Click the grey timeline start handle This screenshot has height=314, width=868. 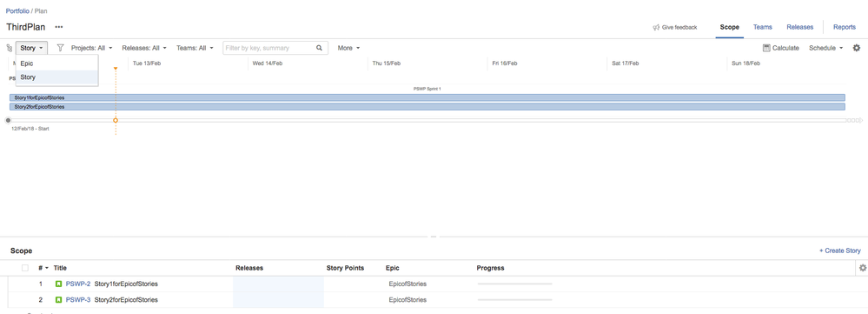[8, 120]
